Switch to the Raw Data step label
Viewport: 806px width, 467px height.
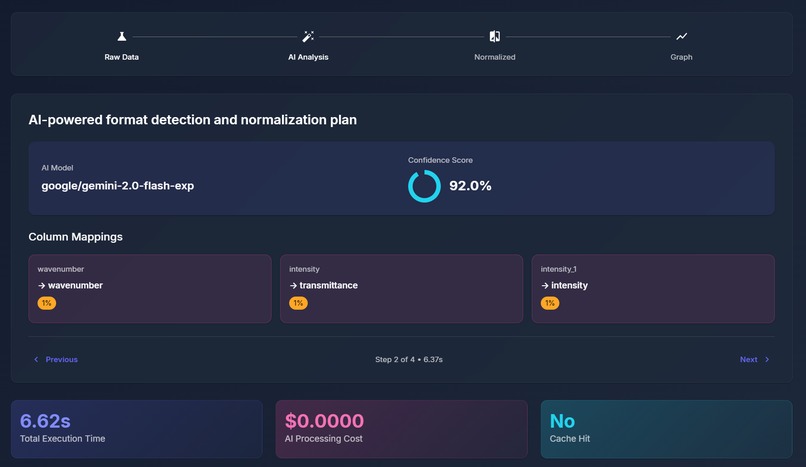point(121,57)
